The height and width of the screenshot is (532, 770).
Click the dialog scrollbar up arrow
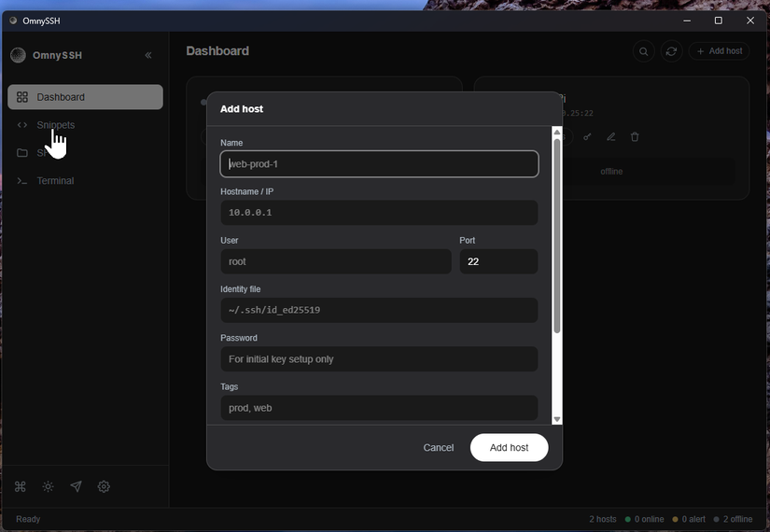coord(557,133)
